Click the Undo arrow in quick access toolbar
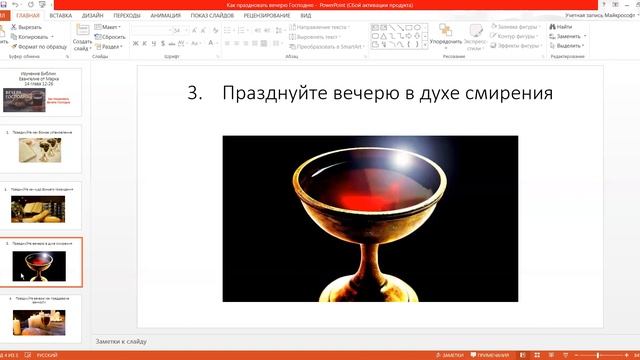Screen dimensions: 640x360 click(16, 5)
